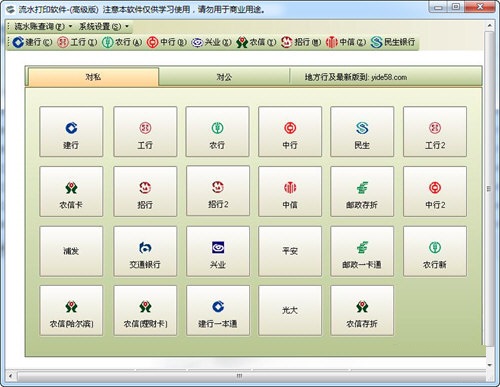The width and height of the screenshot is (500, 387).
Task: Click the 招行2 tile
Action: pos(218,191)
